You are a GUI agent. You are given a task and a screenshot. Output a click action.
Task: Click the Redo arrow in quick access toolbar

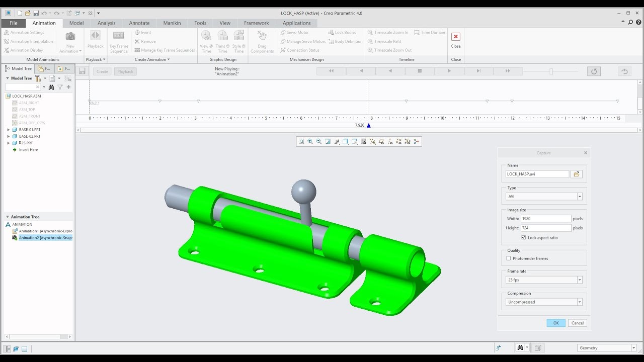[x=57, y=13]
